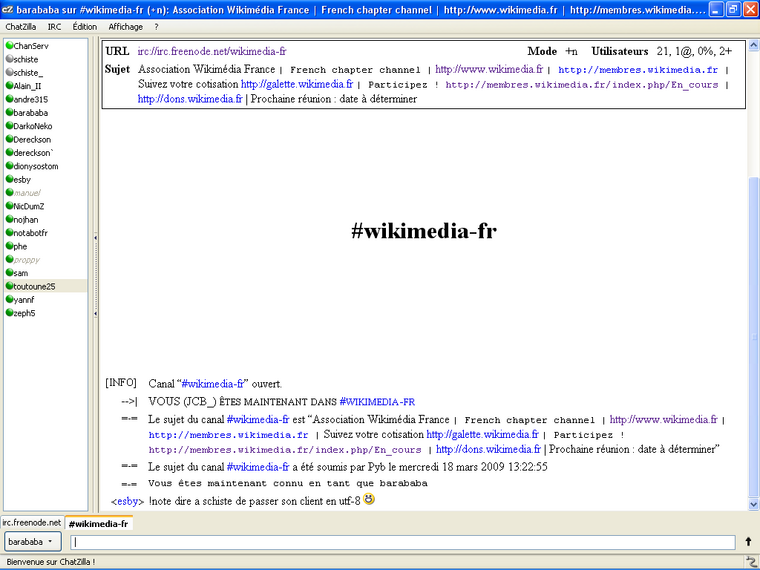Image resolution: width=760 pixels, height=570 pixels.
Task: Click the esby nickname link in chat
Action: click(x=127, y=501)
